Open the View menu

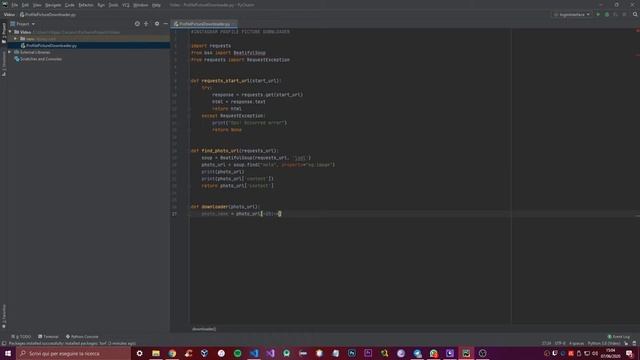point(37,5)
